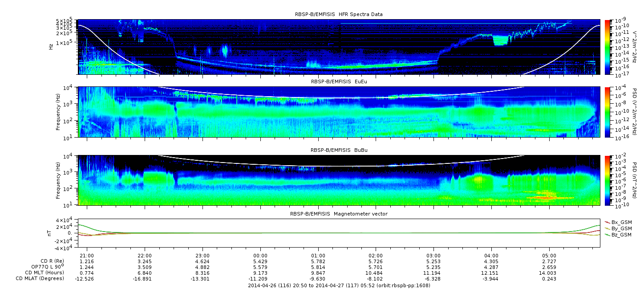Click the nT axis label on magnetometer plot
Viewport: 644px width, 293px height.
tap(50, 233)
